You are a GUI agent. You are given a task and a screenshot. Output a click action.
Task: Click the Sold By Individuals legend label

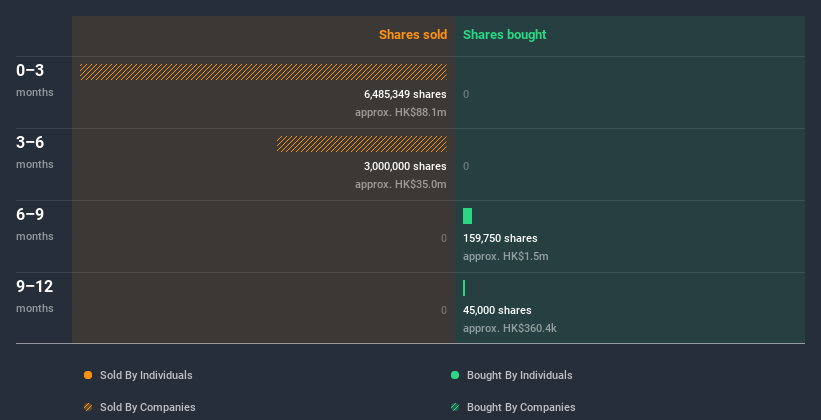tap(146, 375)
